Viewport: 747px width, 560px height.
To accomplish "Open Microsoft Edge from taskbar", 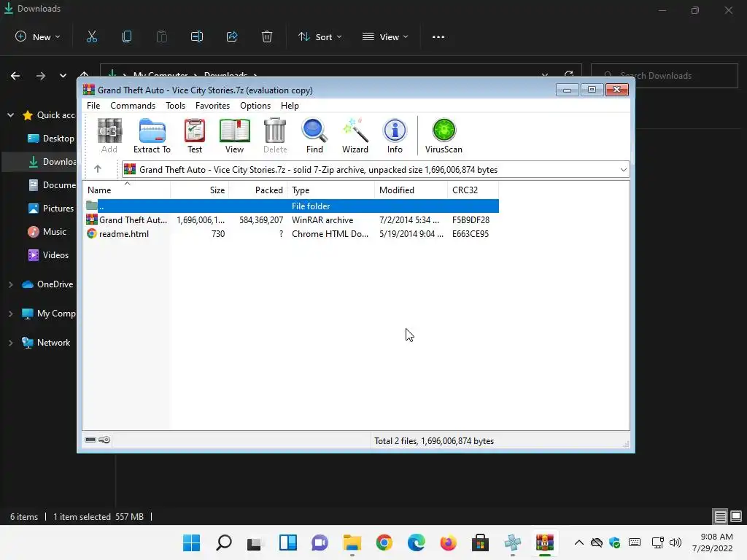I will (x=417, y=542).
